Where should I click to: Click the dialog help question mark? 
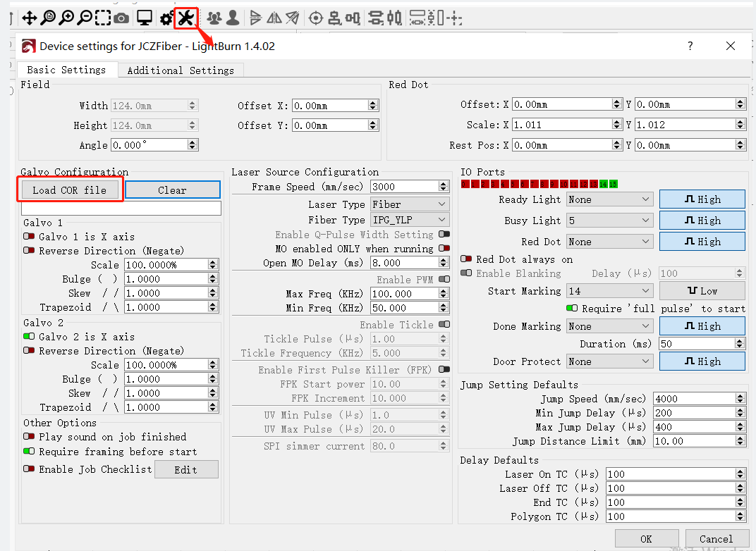pos(690,46)
